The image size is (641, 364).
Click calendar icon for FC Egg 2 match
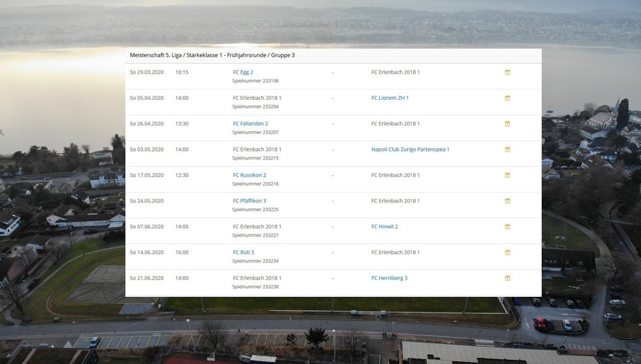coord(507,72)
